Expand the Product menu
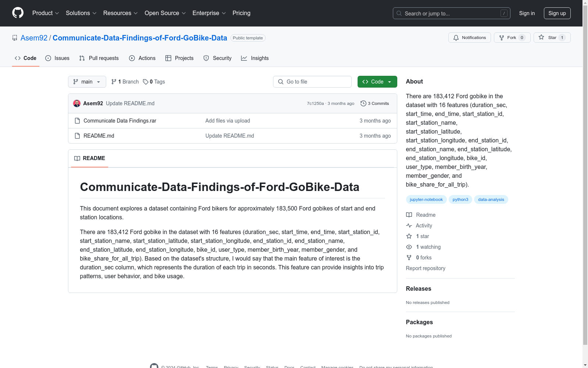Screen dimensions: 588x368 [x=46, y=13]
